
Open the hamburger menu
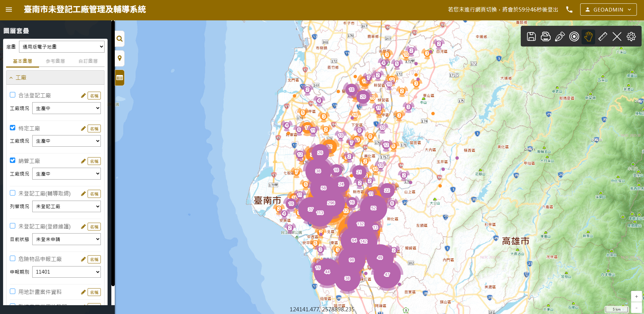coord(9,10)
